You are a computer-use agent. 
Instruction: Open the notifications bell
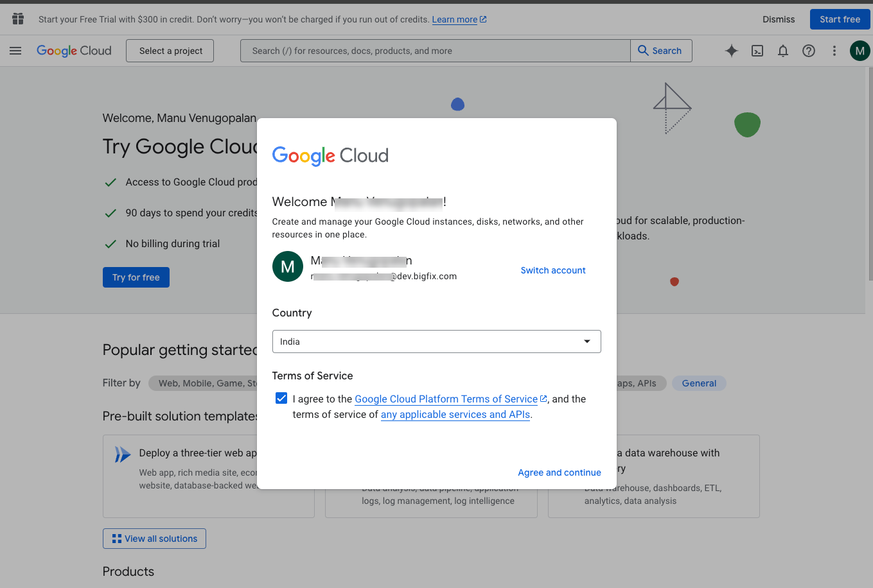coord(782,51)
